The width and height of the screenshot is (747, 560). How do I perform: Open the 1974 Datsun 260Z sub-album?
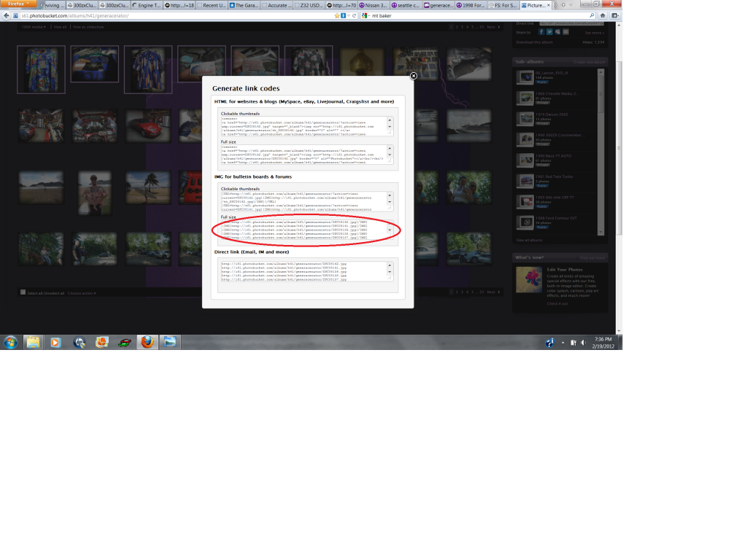[551, 114]
